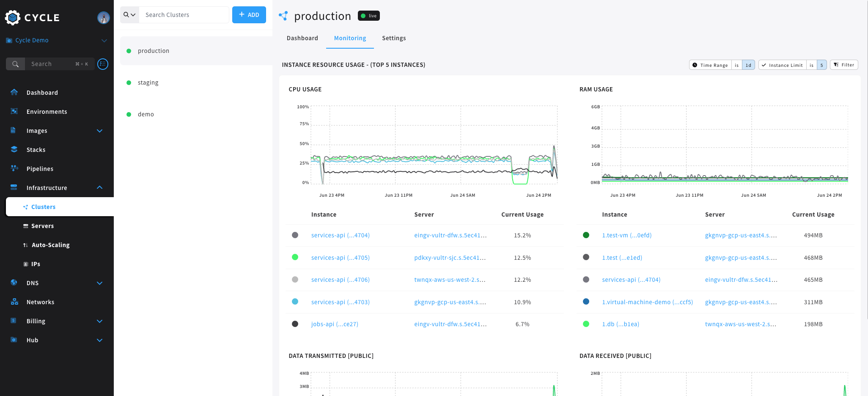
Task: Expand the DNS menu chevron
Action: click(100, 283)
